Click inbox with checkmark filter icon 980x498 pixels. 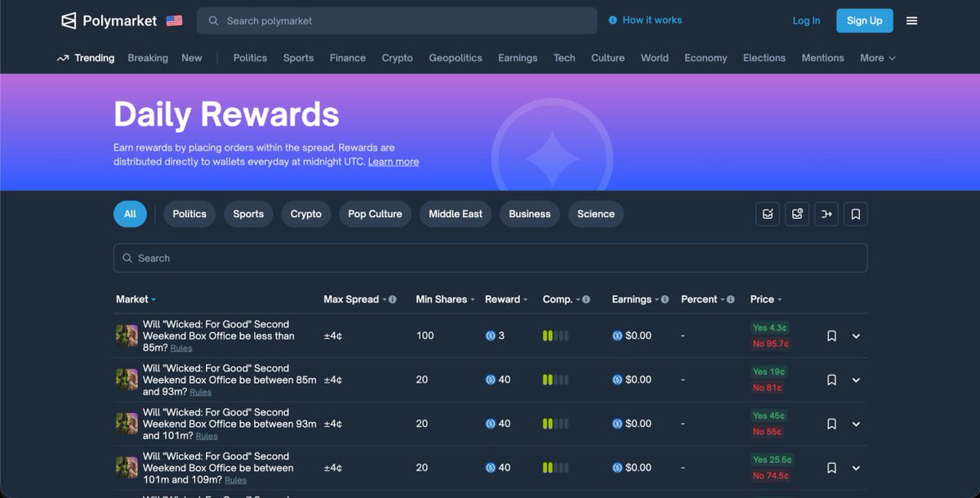(768, 214)
